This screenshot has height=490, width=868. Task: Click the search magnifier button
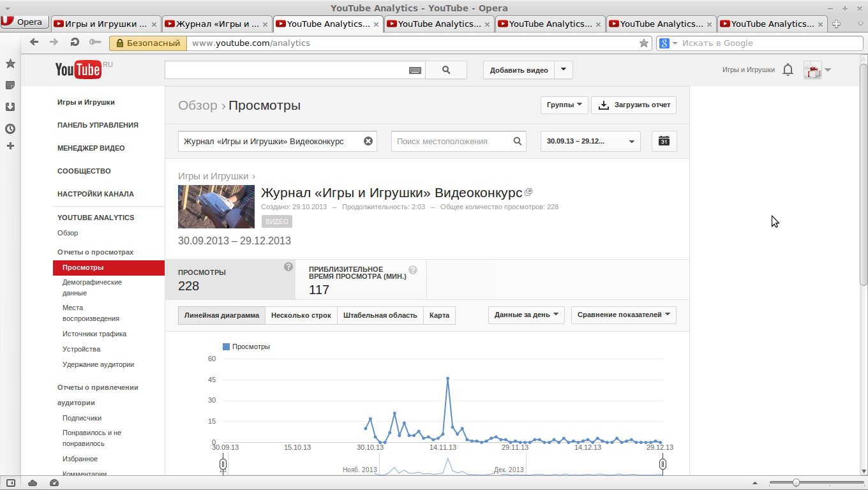pos(445,70)
